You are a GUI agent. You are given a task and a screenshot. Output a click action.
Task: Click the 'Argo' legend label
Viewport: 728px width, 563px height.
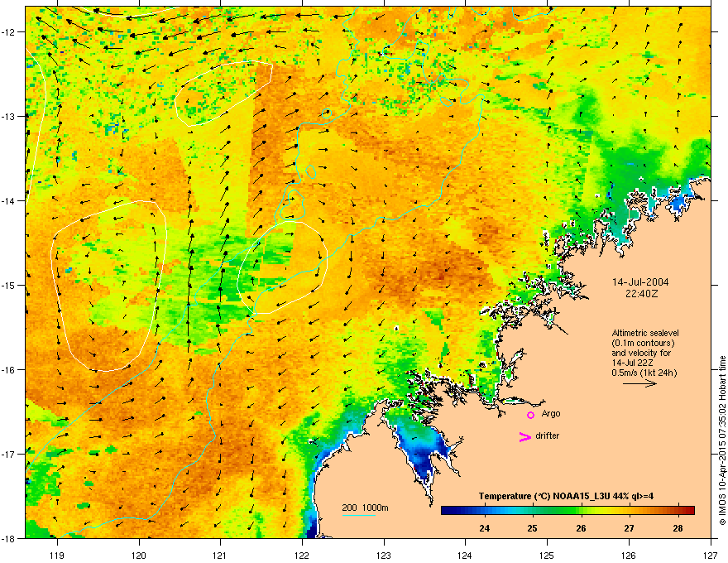[551, 413]
